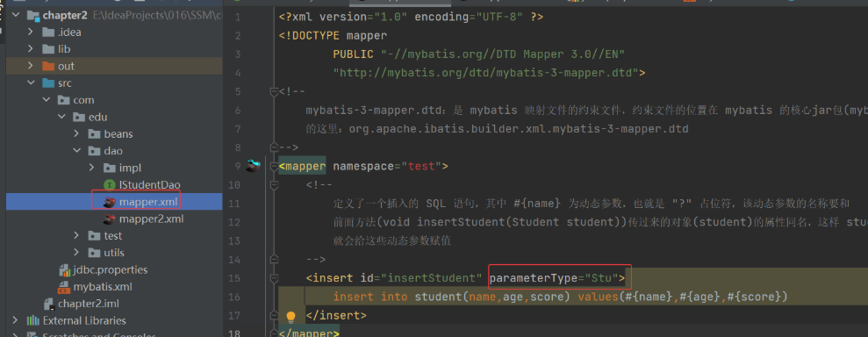Screen dimensions: 868x337
Task: Click the jdbc.properties file icon
Action: tap(64, 270)
